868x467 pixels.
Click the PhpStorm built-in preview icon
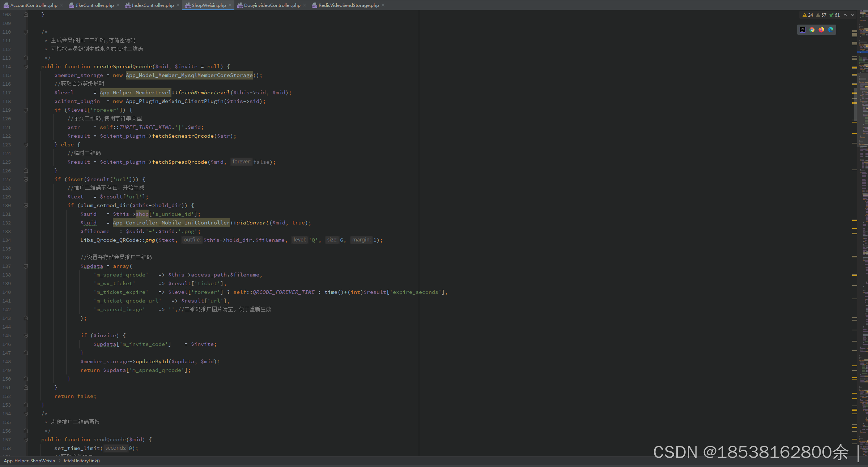pyautogui.click(x=803, y=30)
